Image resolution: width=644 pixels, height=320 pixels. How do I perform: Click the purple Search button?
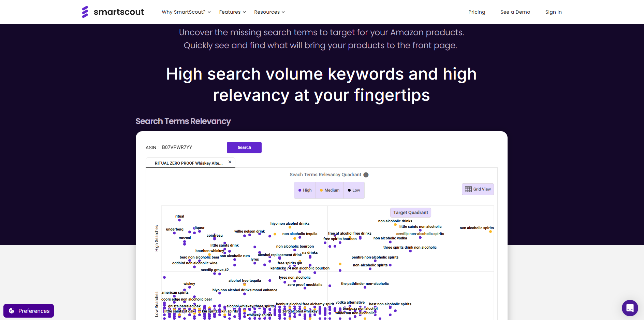[x=244, y=148]
